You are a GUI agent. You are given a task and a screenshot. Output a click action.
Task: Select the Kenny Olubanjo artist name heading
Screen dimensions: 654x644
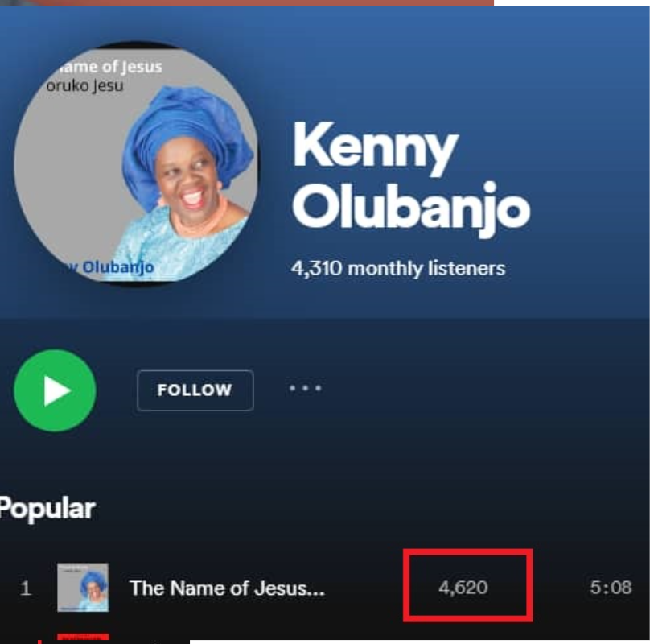(411, 177)
